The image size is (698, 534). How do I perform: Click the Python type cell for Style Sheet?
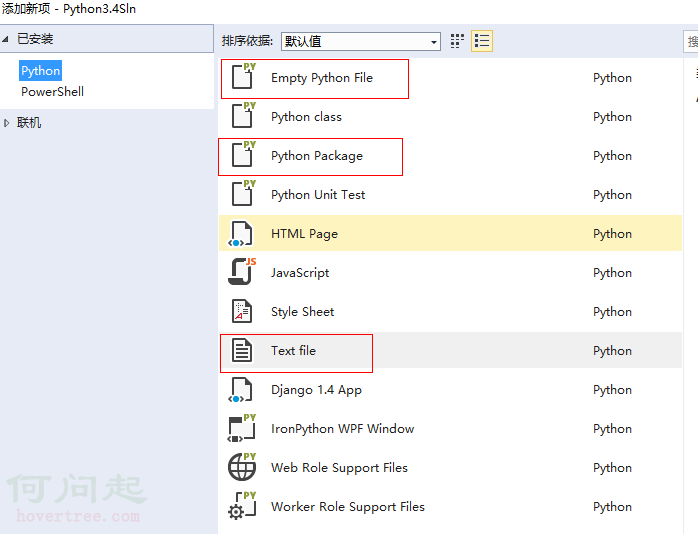tap(612, 312)
